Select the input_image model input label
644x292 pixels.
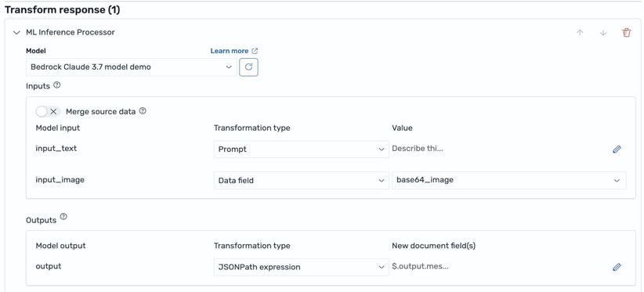pyautogui.click(x=60, y=179)
